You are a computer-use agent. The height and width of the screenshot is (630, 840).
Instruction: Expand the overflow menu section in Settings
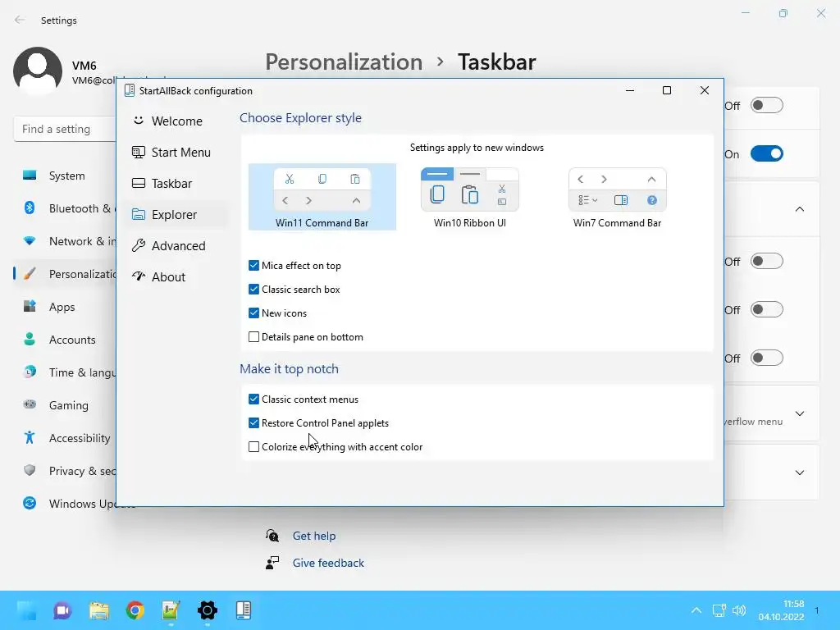click(799, 413)
